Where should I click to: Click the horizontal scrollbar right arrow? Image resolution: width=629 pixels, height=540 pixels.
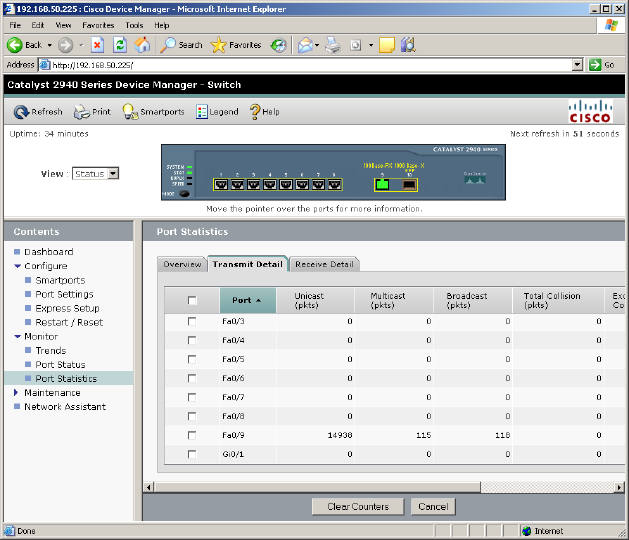(620, 487)
